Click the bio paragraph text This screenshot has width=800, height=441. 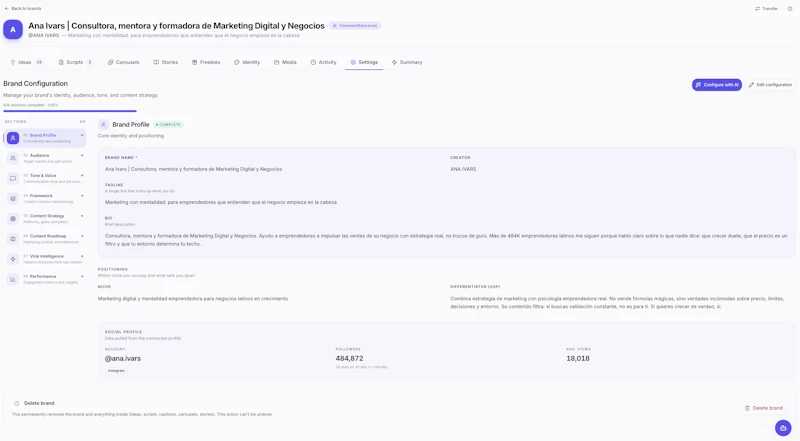pos(446,240)
